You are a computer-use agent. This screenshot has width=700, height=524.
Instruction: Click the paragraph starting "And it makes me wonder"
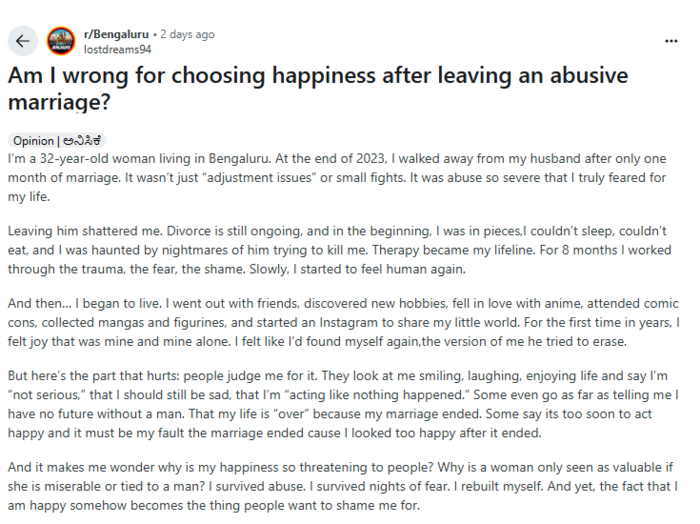click(340, 483)
